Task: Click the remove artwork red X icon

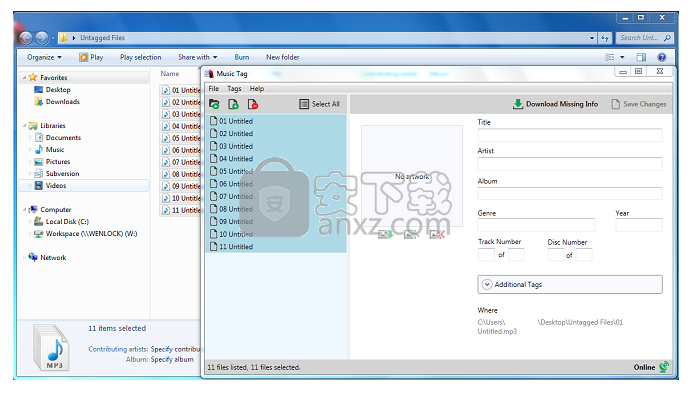Action: pyautogui.click(x=437, y=235)
